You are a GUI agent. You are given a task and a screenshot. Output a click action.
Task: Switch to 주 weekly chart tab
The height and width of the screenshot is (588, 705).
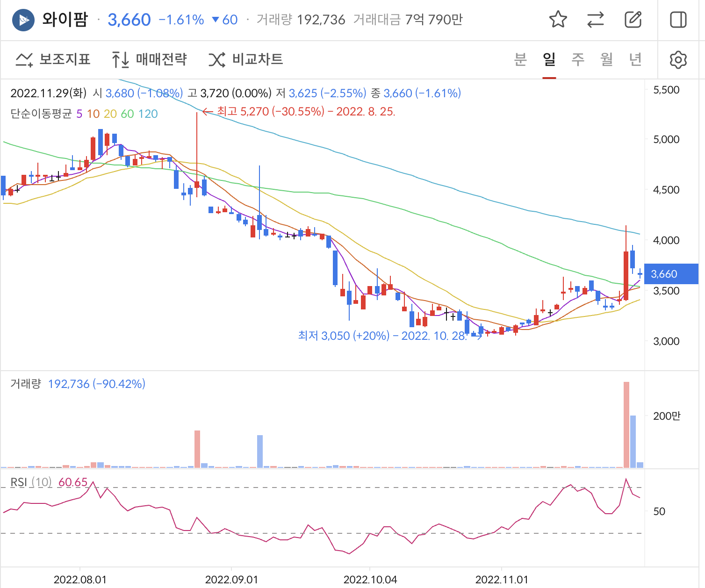578,59
